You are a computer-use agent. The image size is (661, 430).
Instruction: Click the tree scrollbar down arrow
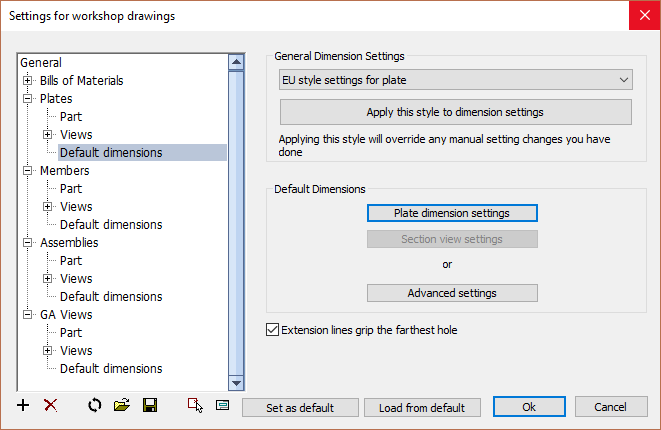point(236,383)
